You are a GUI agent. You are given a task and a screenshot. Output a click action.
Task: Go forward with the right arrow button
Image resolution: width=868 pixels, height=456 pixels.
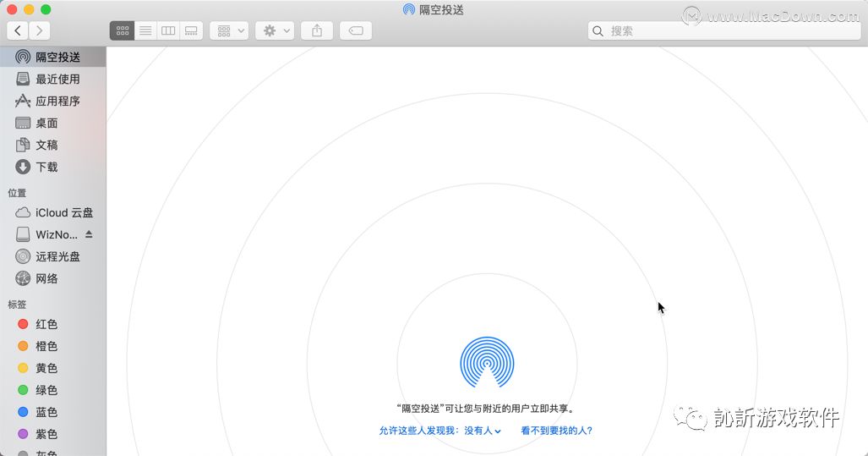pos(40,30)
